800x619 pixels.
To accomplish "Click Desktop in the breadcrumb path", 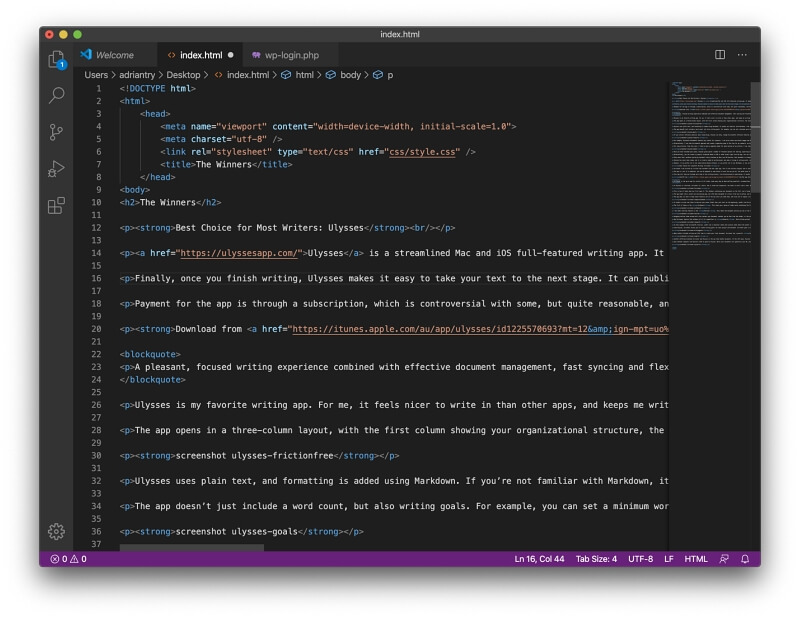I will [183, 75].
